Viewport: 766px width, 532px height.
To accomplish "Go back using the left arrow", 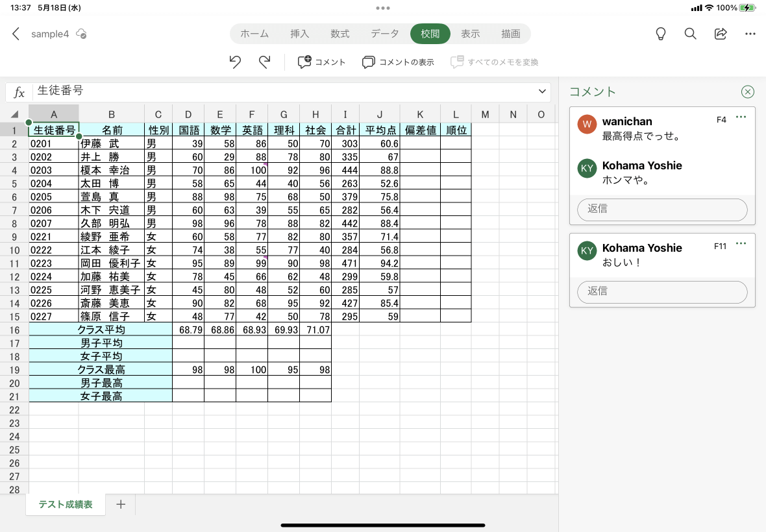I will [x=16, y=34].
